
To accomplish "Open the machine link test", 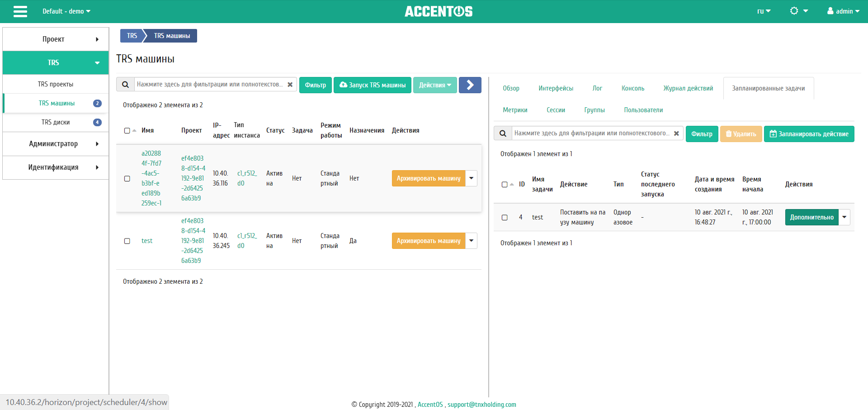I will pyautogui.click(x=147, y=241).
